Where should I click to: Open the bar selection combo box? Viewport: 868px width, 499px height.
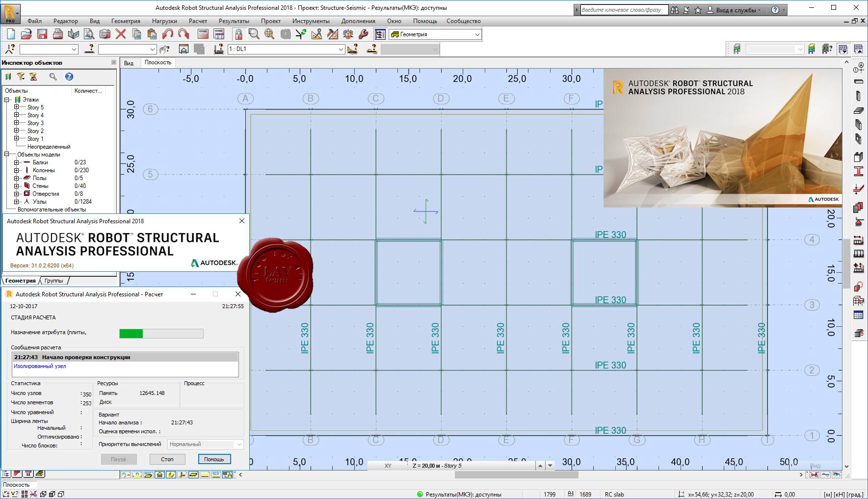point(127,49)
